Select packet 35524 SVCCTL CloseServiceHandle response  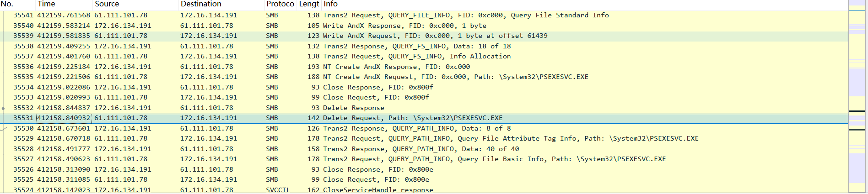(424, 190)
